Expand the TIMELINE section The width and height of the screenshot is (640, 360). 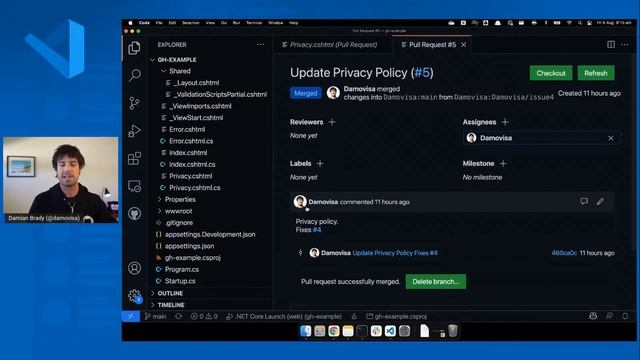171,305
